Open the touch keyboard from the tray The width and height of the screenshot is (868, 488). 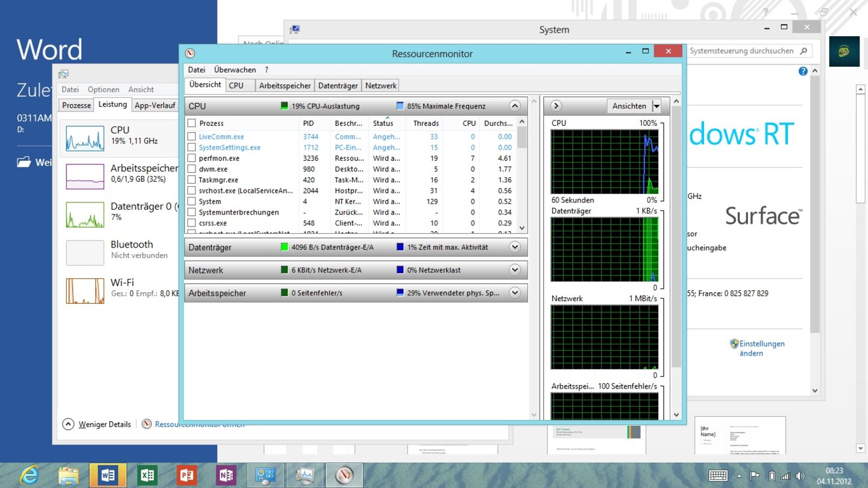coord(719,475)
